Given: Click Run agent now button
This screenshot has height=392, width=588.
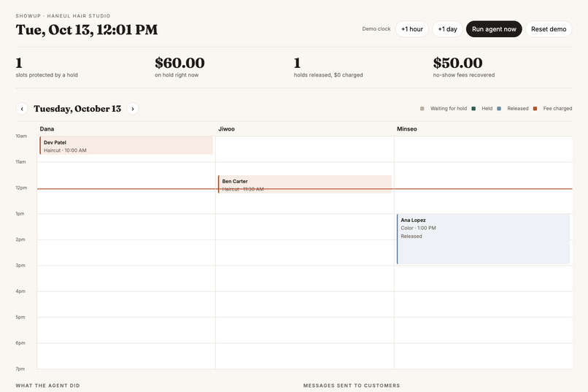Looking at the screenshot, I should point(494,29).
